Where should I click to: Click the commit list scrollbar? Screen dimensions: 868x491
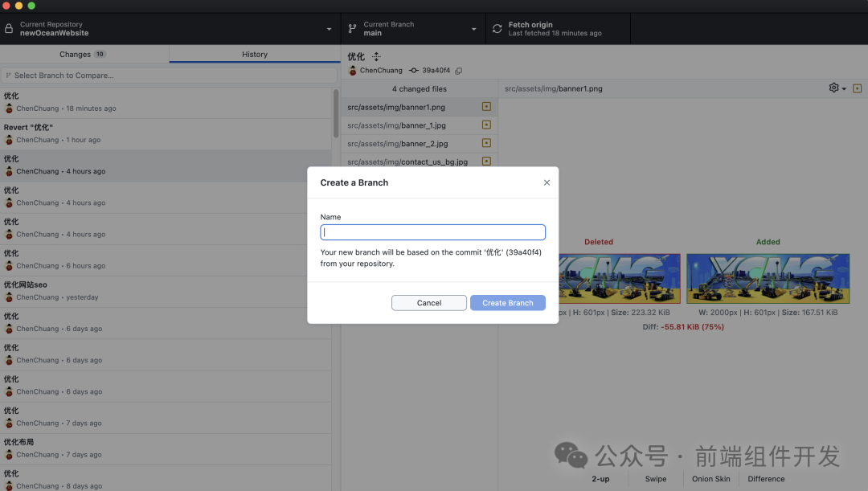tap(335, 113)
